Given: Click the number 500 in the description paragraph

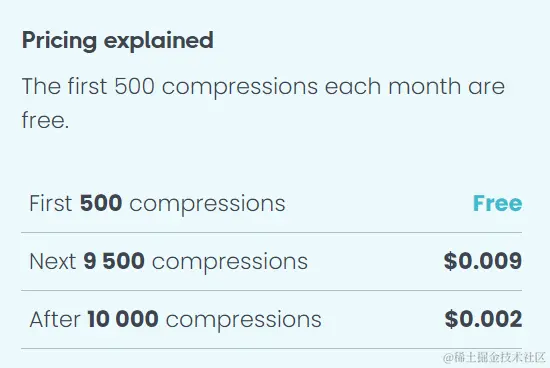Looking at the screenshot, I should [x=134, y=86].
